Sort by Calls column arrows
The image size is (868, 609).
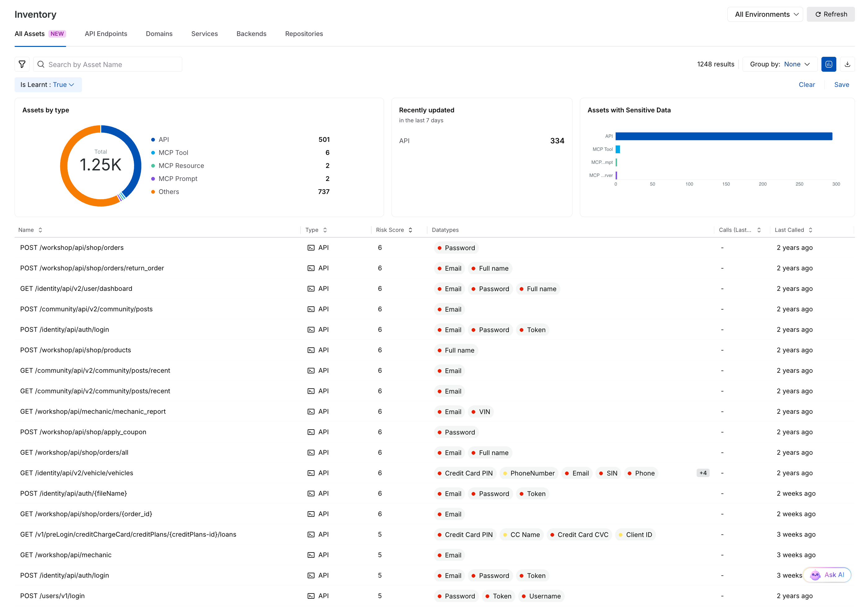click(759, 230)
